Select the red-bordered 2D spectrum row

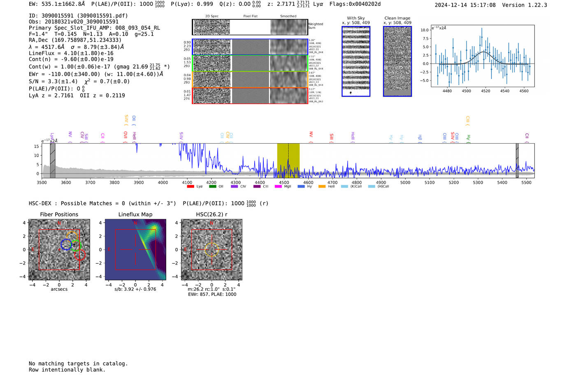click(250, 95)
